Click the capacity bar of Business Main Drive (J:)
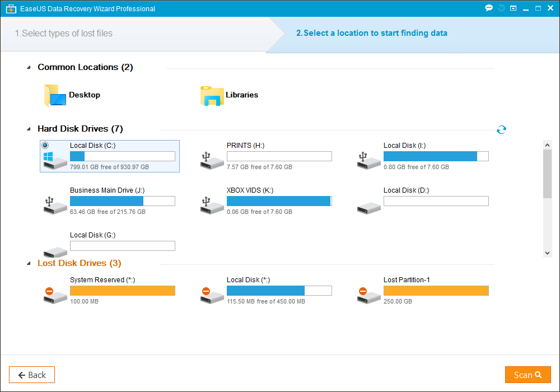This screenshot has height=392, width=560. tap(122, 200)
